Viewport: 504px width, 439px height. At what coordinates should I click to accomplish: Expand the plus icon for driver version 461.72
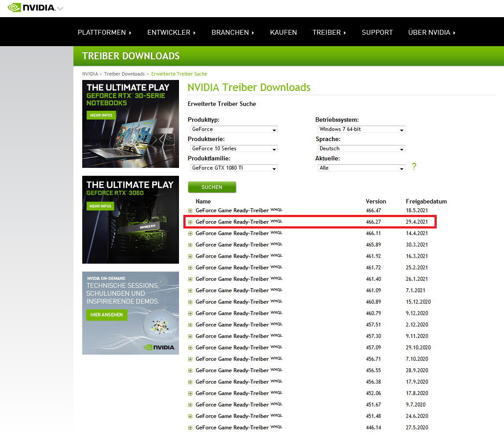[190, 268]
